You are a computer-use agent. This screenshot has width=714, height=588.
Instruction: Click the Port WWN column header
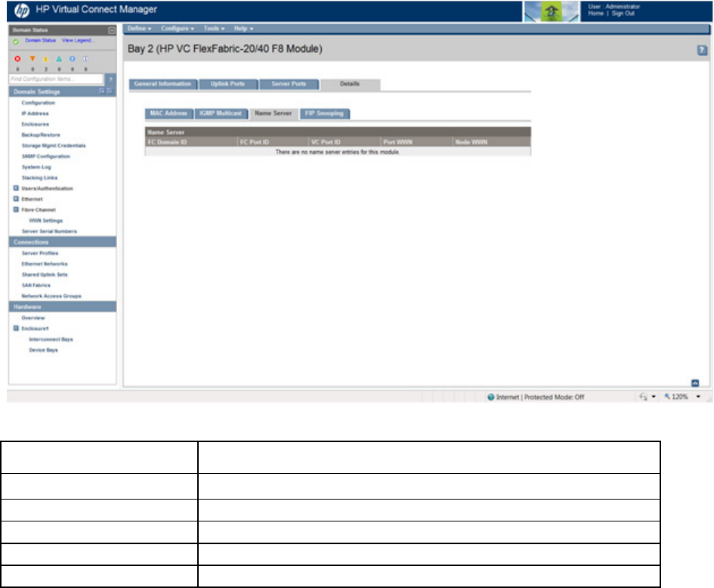[416, 142]
